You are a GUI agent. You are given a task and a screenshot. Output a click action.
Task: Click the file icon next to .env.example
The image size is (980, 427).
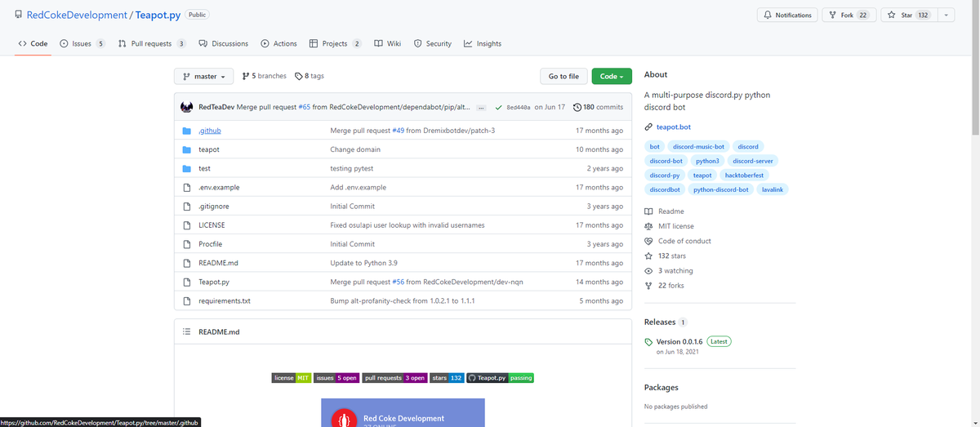(186, 187)
